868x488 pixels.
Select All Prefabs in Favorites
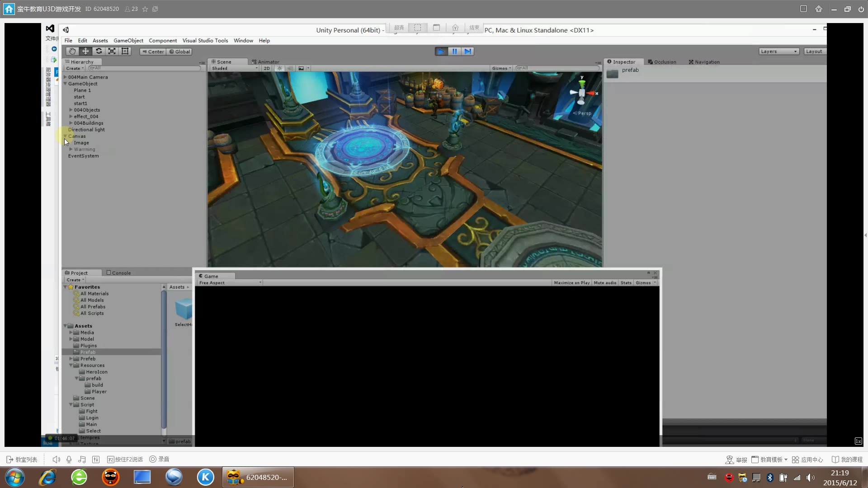click(x=93, y=307)
